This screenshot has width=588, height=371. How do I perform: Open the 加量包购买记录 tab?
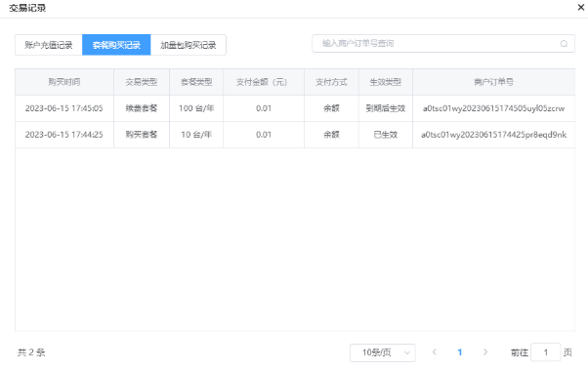[189, 45]
